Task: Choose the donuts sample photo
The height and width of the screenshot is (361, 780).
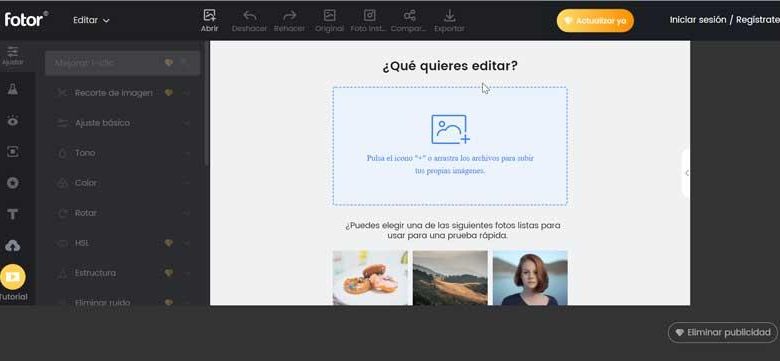Action: coord(370,277)
